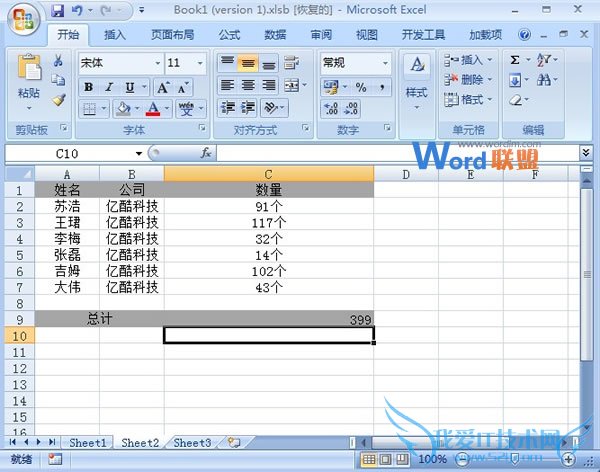Increase indent of cell content
The height and width of the screenshot is (472, 600).
tap(248, 108)
